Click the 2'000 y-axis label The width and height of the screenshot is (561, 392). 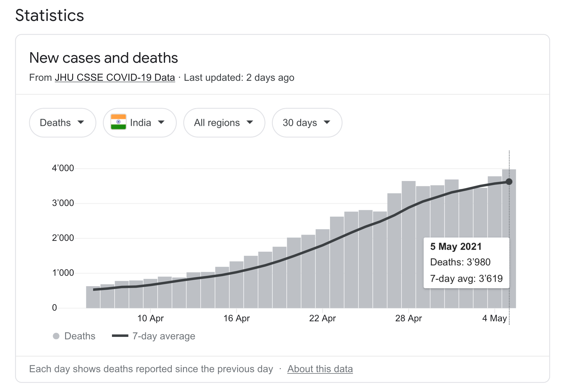click(x=63, y=238)
